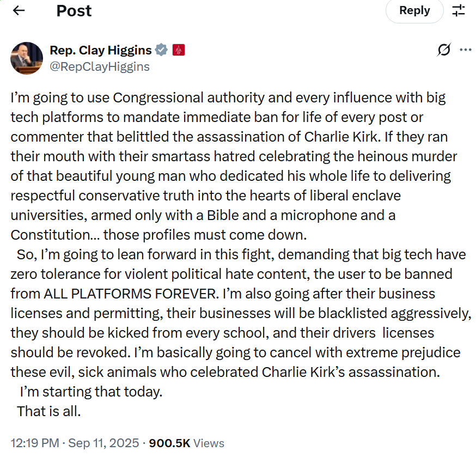Go back using the left arrow
476x457 pixels.
[19, 11]
